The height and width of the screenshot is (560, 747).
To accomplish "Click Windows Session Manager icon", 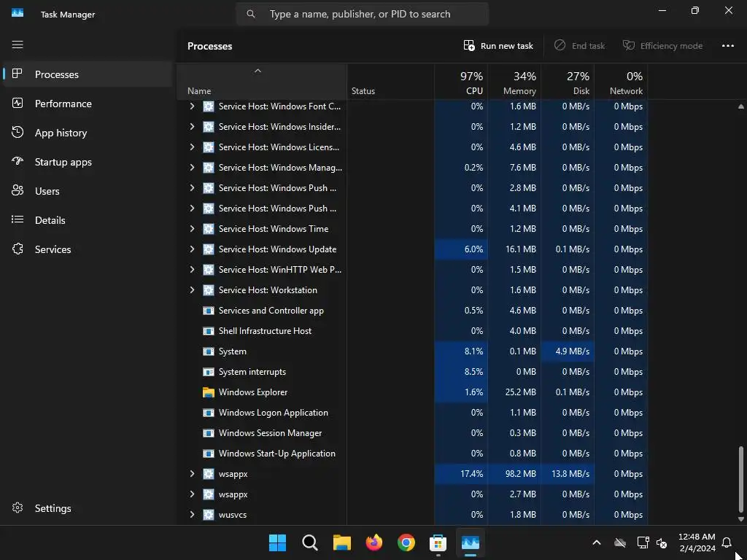I will coord(208,433).
